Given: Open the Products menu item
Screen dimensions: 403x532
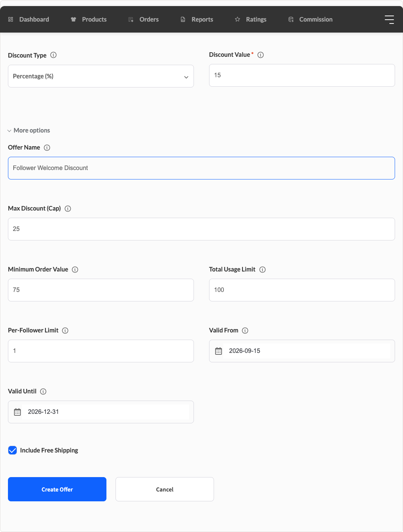Looking at the screenshot, I should 89,19.
